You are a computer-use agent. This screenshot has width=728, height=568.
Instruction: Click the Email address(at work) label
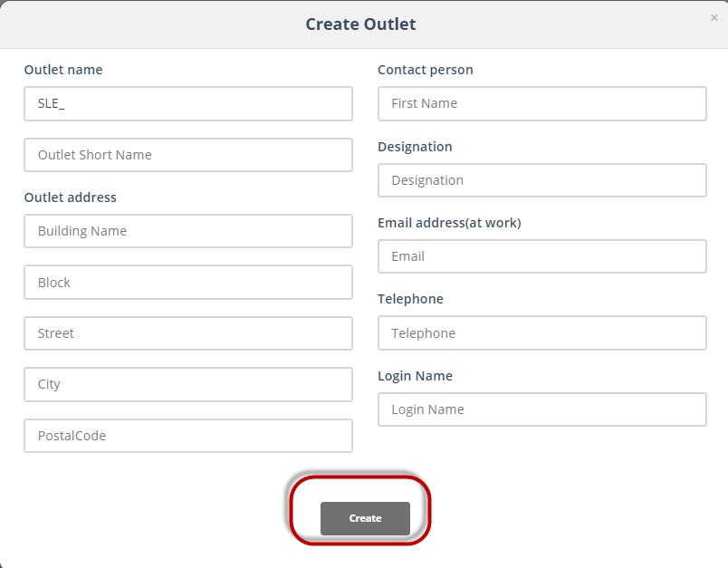click(449, 223)
